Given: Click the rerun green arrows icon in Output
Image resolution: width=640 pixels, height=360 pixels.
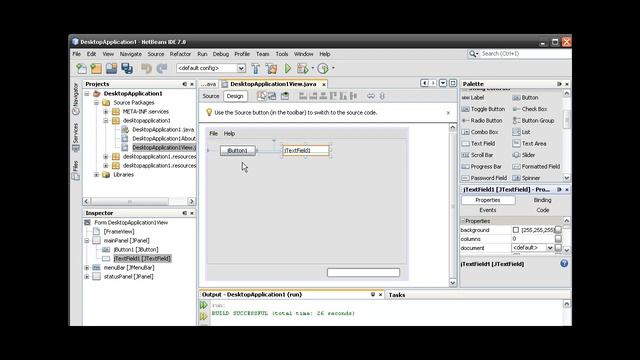Looking at the screenshot, I should (x=204, y=305).
